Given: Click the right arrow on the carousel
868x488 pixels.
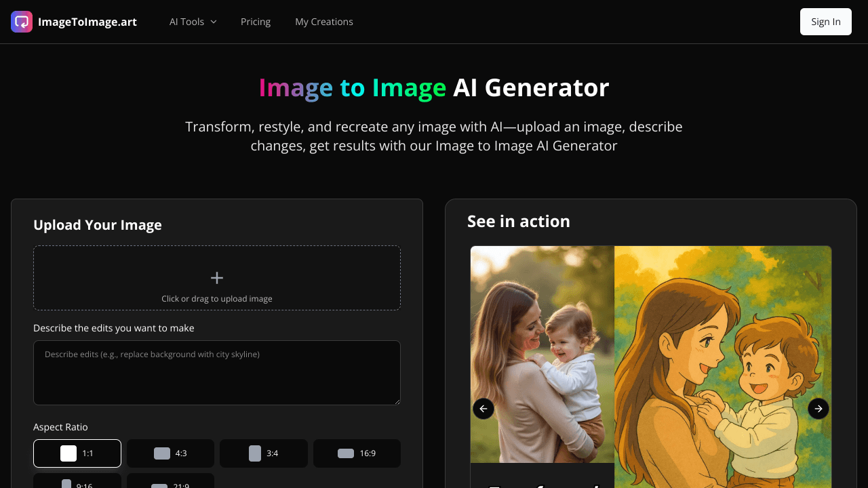Looking at the screenshot, I should [x=818, y=408].
